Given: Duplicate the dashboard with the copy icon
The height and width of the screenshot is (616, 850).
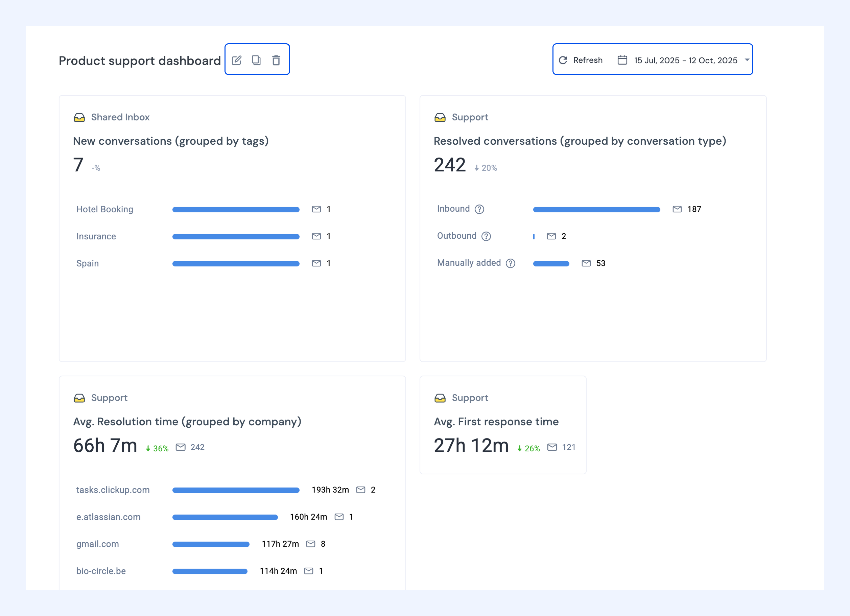Looking at the screenshot, I should point(256,60).
